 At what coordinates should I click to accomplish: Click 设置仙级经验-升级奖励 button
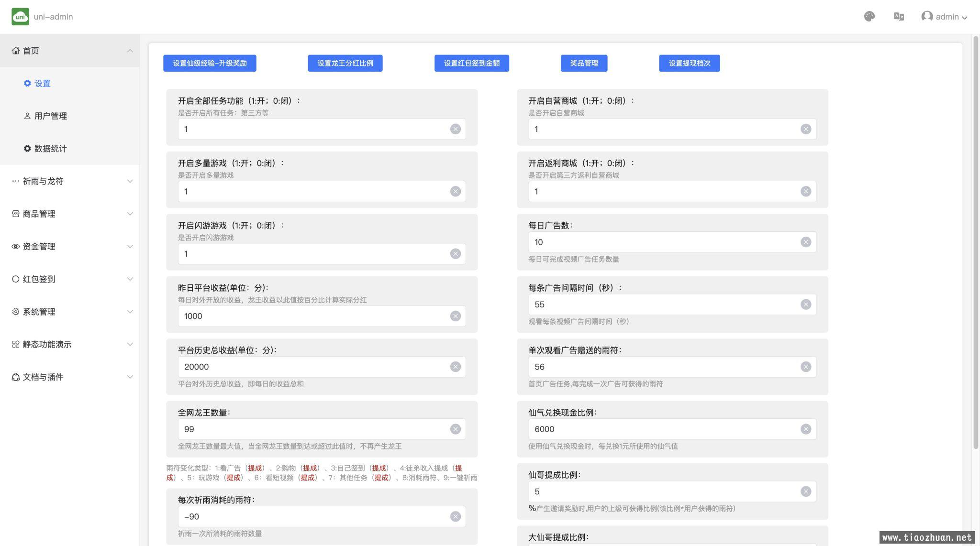click(210, 63)
